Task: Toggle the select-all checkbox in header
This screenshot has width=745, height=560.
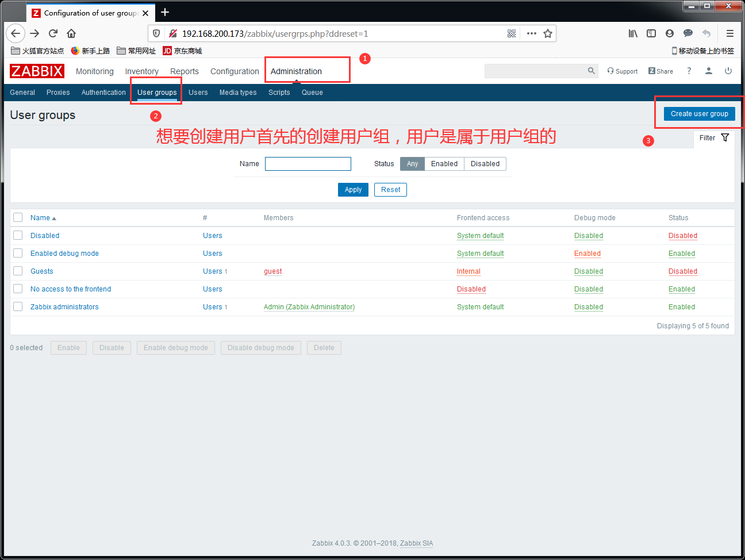Action: (x=18, y=217)
